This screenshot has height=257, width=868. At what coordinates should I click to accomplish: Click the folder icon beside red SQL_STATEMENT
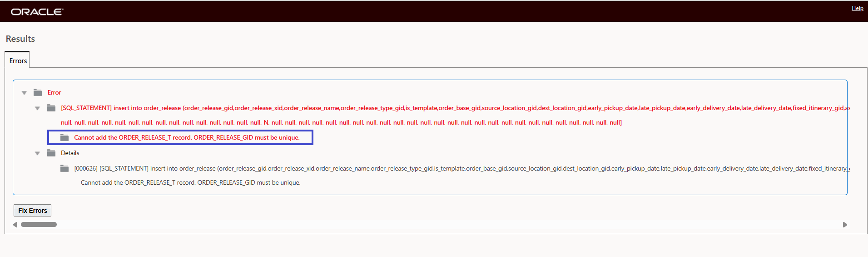click(x=51, y=108)
